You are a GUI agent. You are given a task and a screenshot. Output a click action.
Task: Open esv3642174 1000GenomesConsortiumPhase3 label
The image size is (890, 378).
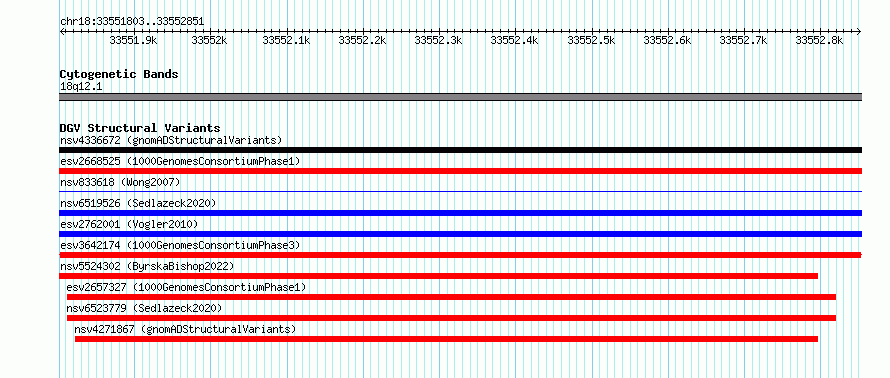point(180,245)
